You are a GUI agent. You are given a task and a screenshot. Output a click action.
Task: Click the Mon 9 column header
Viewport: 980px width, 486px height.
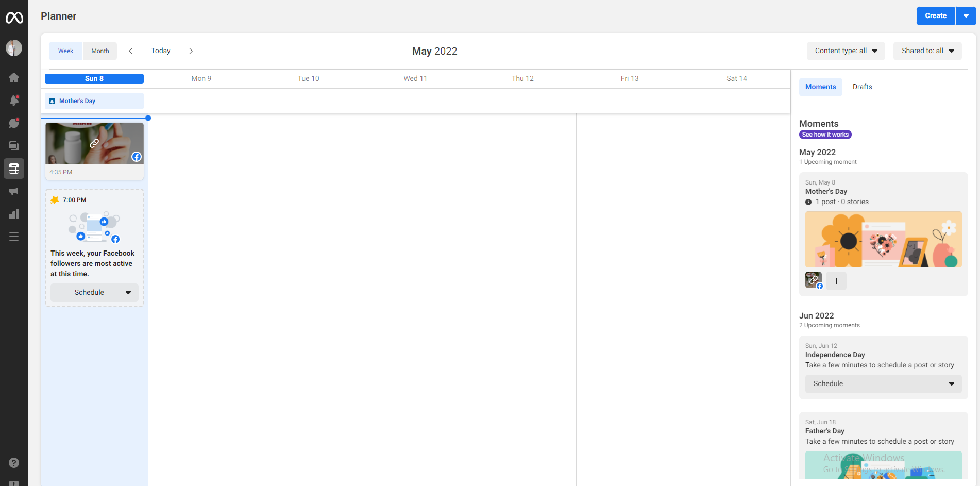pyautogui.click(x=201, y=79)
